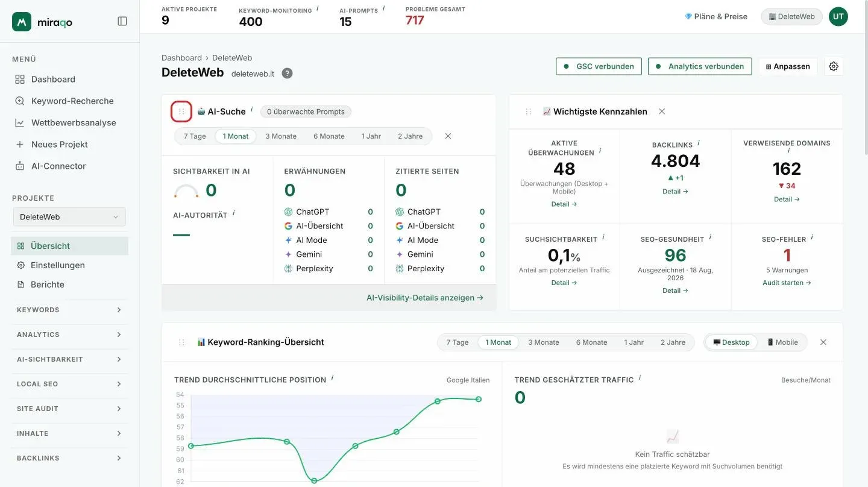Click the Analytics verbunden button
Image resolution: width=868 pixels, height=487 pixels.
700,66
